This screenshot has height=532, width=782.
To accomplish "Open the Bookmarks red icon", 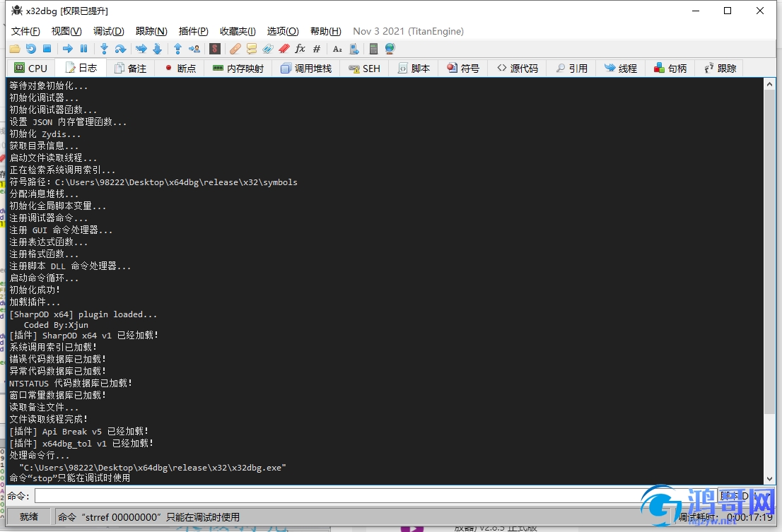I will pos(284,49).
